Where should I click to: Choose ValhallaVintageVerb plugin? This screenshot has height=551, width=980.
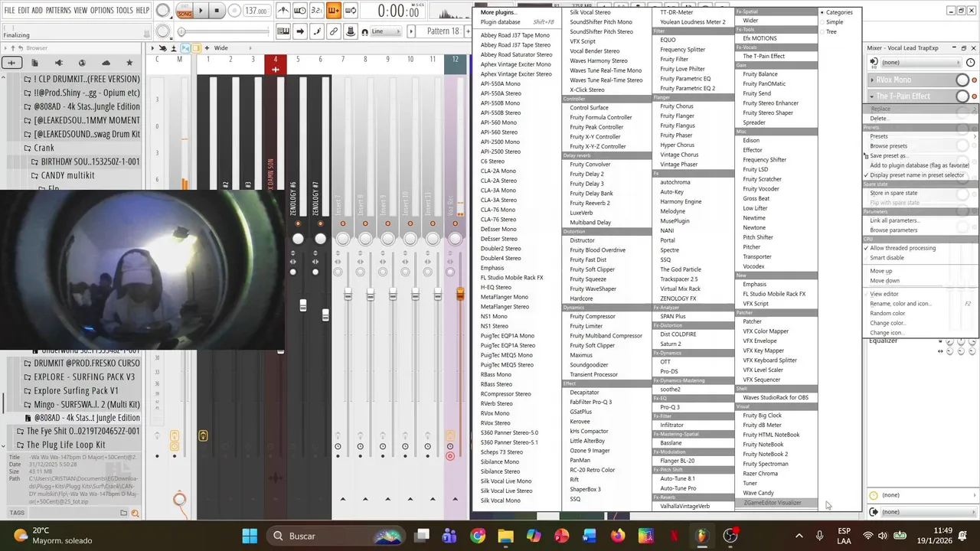tap(684, 506)
